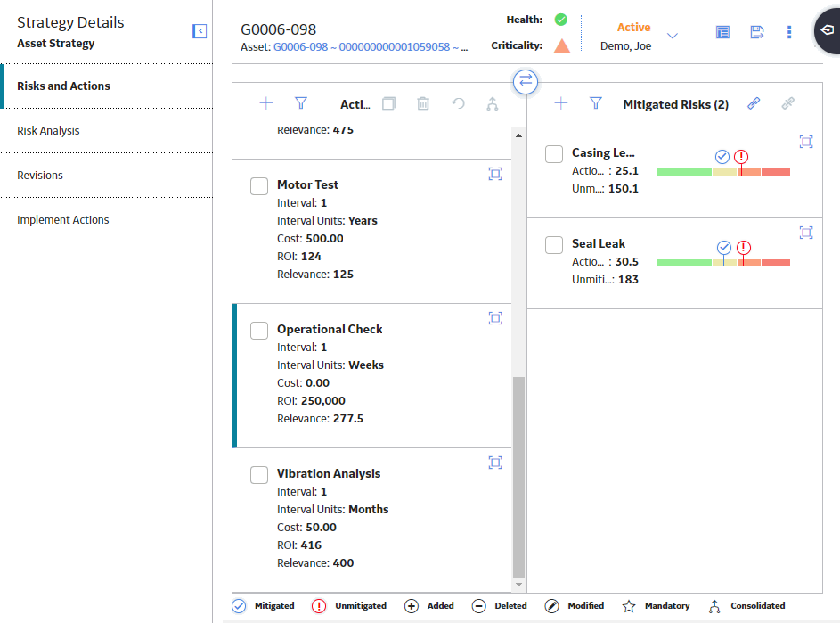Image resolution: width=840 pixels, height=623 pixels.
Task: Click the Unmitigated legend exclamation icon
Action: coord(319,606)
